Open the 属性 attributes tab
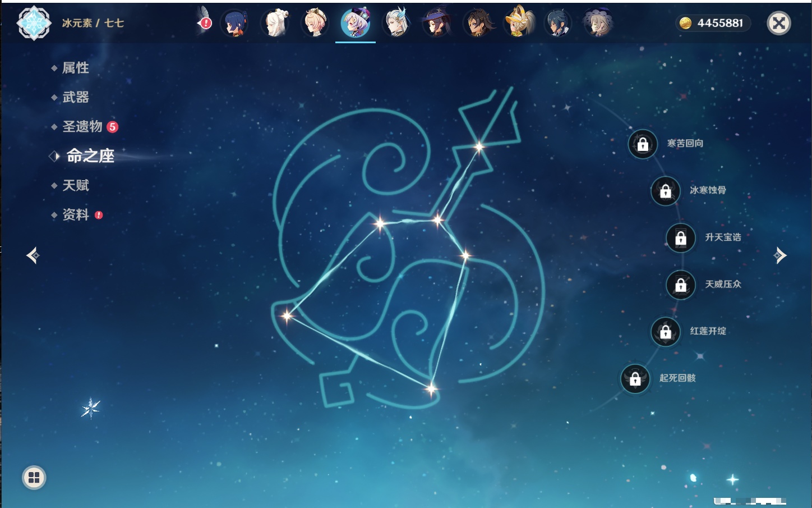The height and width of the screenshot is (508, 812). (75, 68)
